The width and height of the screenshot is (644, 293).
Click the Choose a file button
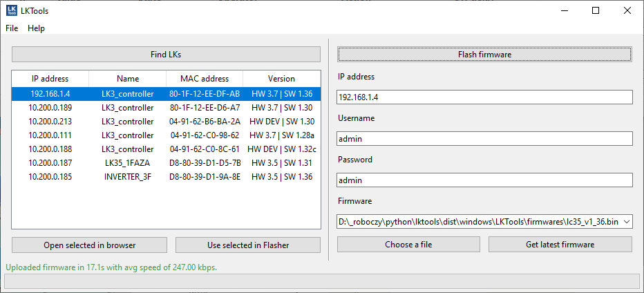click(x=408, y=245)
